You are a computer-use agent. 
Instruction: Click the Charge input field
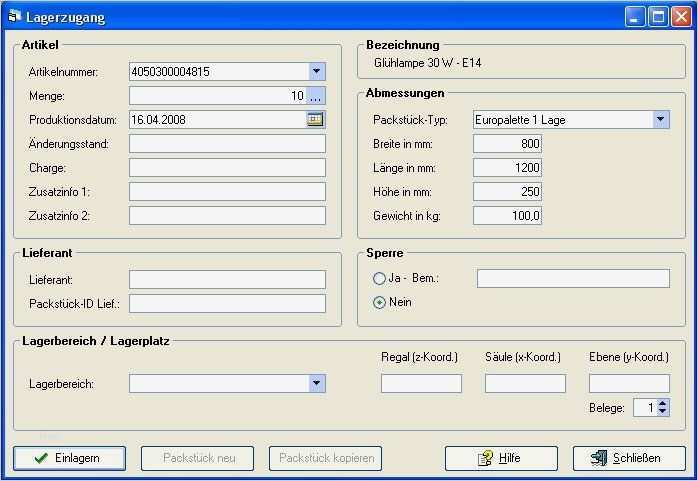point(227,168)
